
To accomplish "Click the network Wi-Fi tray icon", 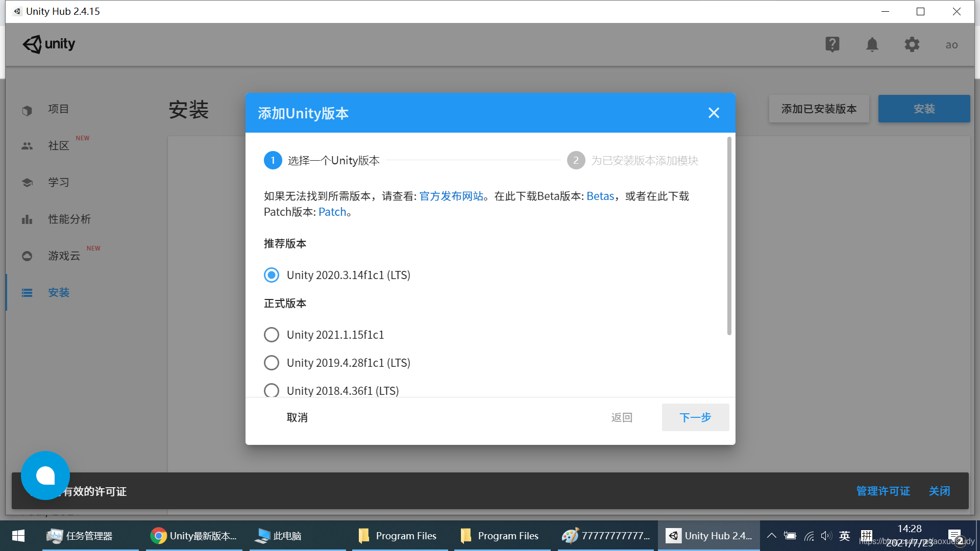I will [809, 536].
